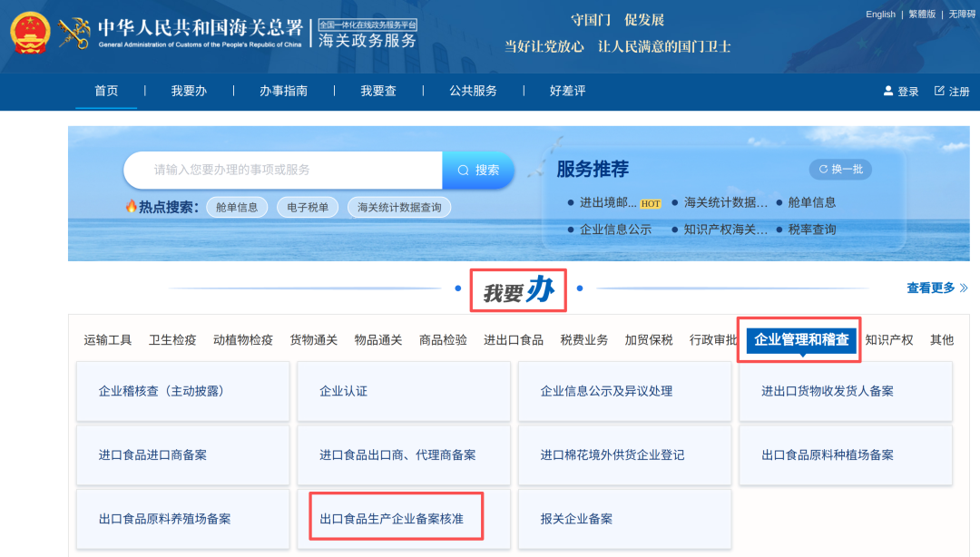Click the double chevron beside 查看更多

pos(964,288)
